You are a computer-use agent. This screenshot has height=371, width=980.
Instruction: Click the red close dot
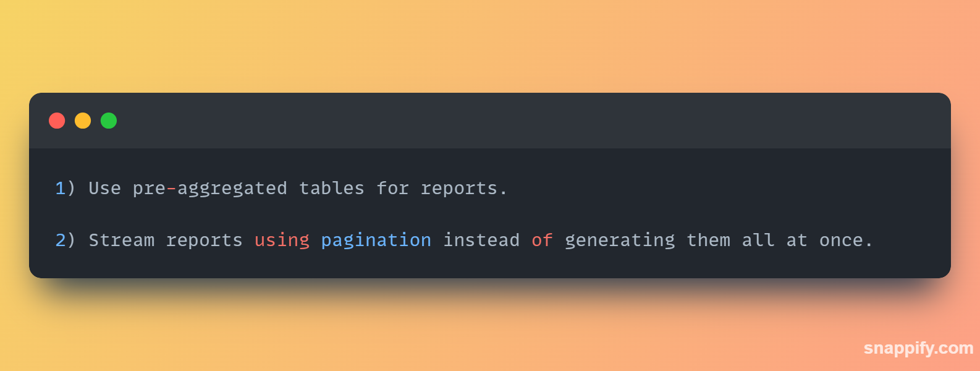click(x=57, y=121)
